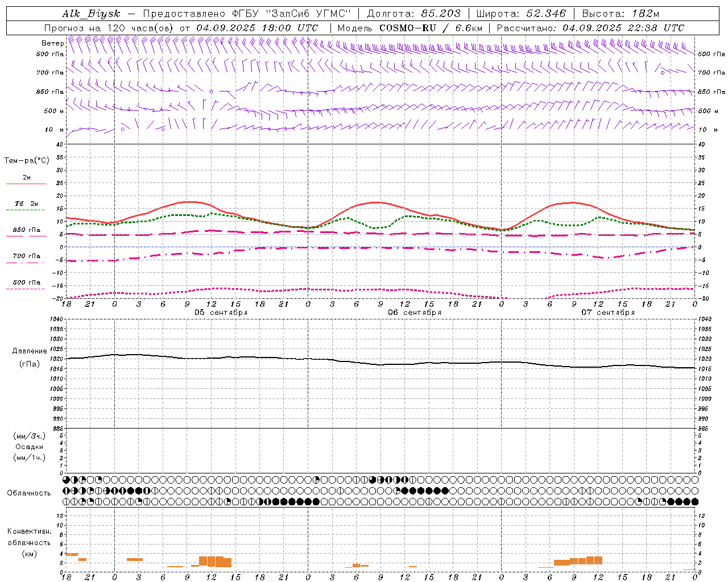Click the 'Осадки' precipitation label
This screenshot has height=582, width=728.
pyautogui.click(x=30, y=447)
